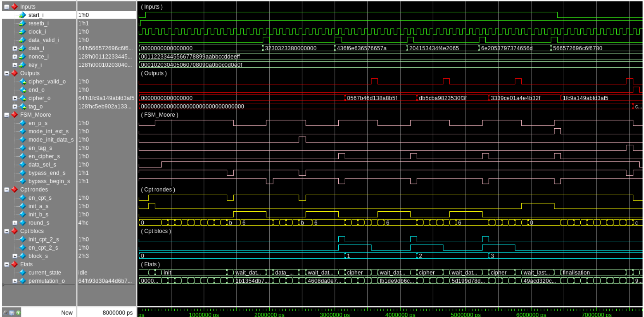Click the en_cpt_s signal icon

click(x=23, y=198)
